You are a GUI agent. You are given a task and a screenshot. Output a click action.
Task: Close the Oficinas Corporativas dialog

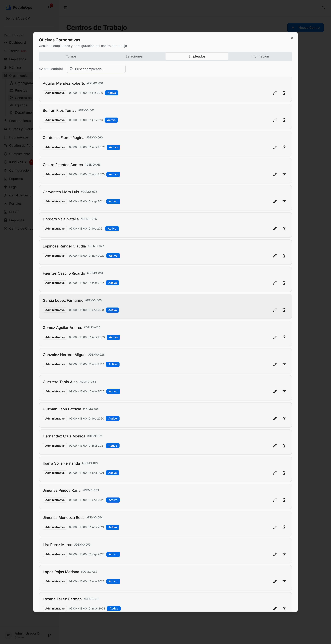point(292,38)
